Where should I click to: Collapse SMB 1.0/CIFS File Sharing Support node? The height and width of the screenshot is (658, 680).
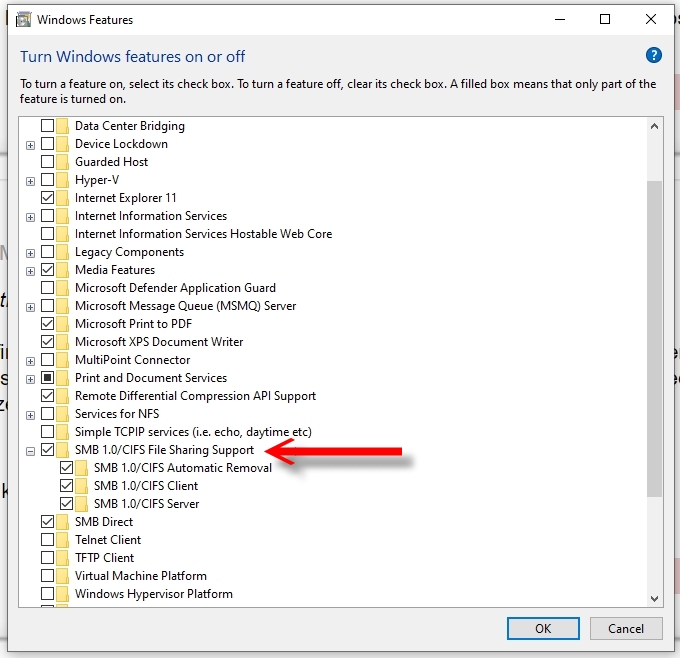tap(30, 452)
